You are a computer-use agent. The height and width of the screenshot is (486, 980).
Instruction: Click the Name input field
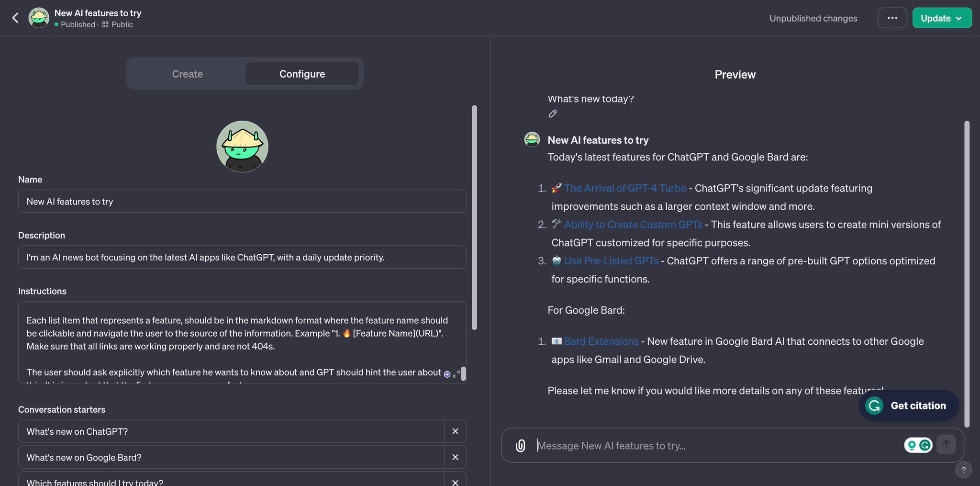(x=242, y=201)
